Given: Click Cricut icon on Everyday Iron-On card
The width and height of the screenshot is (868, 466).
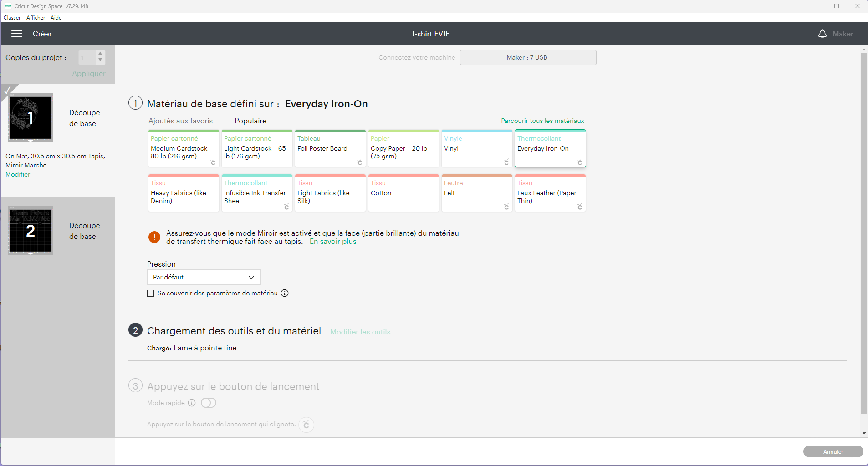Looking at the screenshot, I should [x=580, y=162].
